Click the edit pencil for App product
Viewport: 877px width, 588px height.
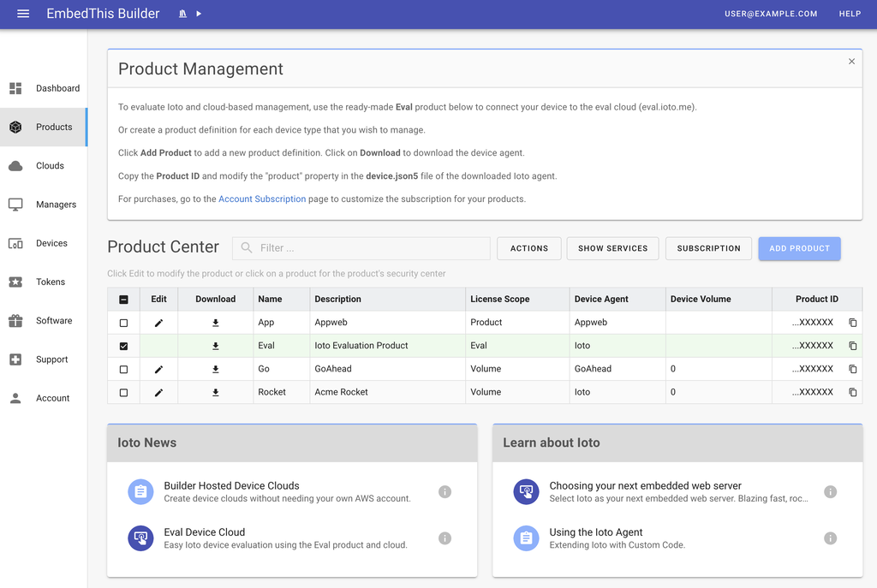tap(158, 323)
